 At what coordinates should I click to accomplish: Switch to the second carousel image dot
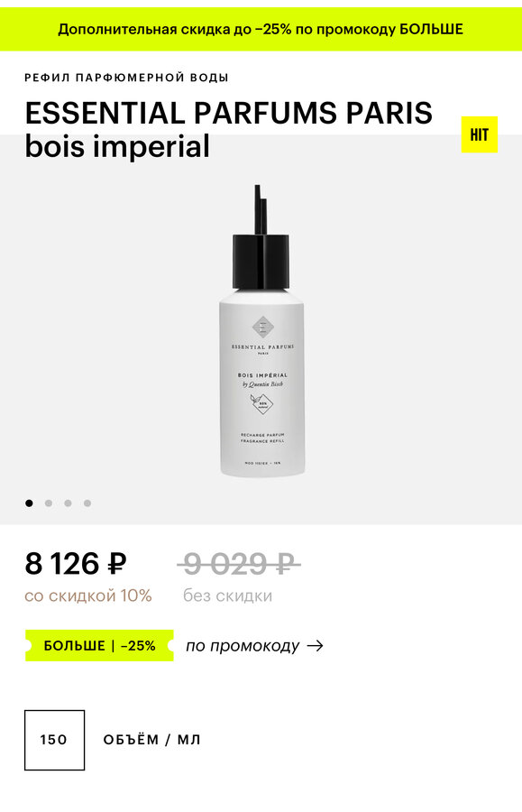point(49,503)
